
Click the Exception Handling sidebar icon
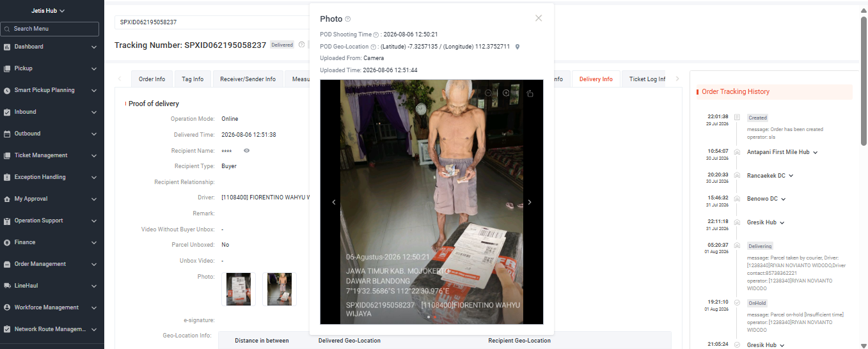7,177
